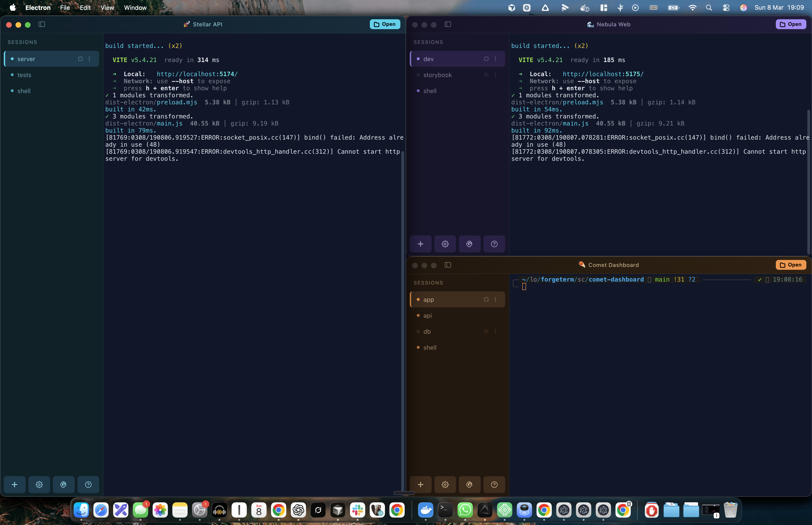Open Spotlight search from the menu bar

[x=709, y=7]
